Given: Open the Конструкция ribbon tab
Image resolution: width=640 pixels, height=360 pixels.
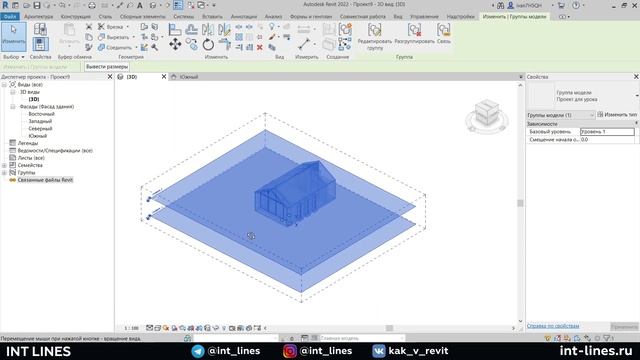Looking at the screenshot, I should point(76,17).
